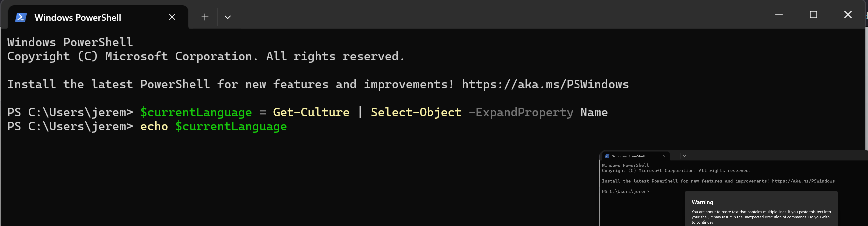Open a new tab with the main plus button
The image size is (868, 226).
(x=205, y=17)
